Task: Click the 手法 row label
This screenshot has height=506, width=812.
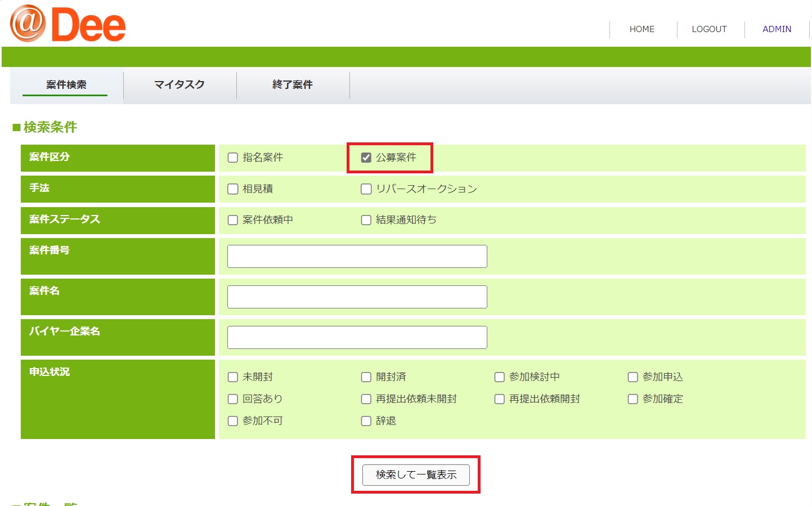Action: click(39, 188)
